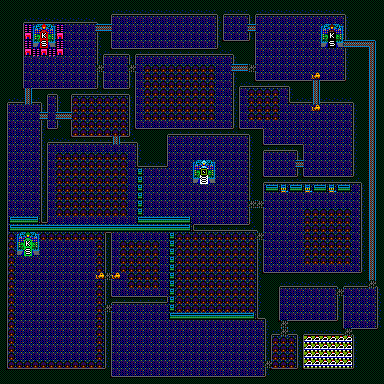The image size is (384, 384).
Task: Select the black KS shrine in the top-right room
Action: point(332,36)
